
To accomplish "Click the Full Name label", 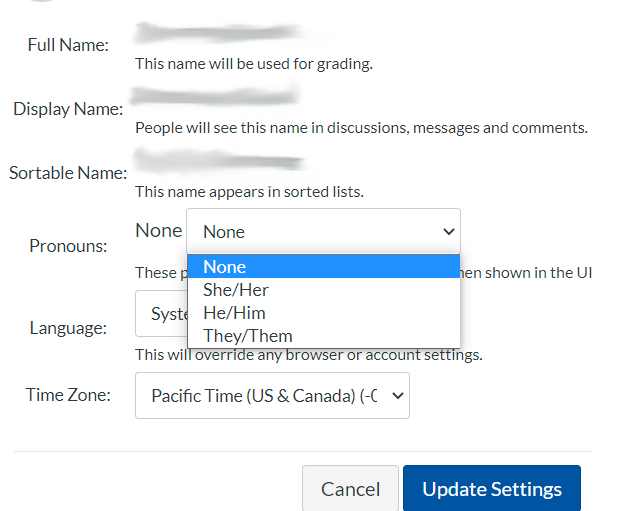I will [68, 45].
